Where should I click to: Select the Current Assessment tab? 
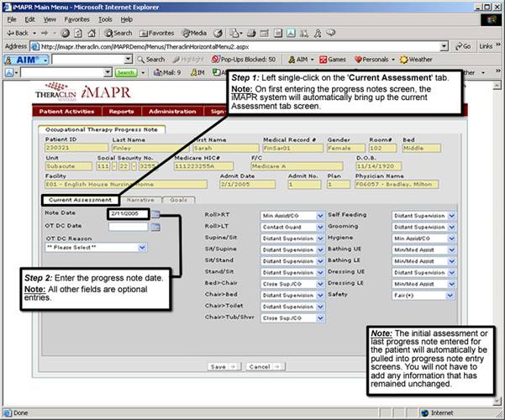[80, 200]
